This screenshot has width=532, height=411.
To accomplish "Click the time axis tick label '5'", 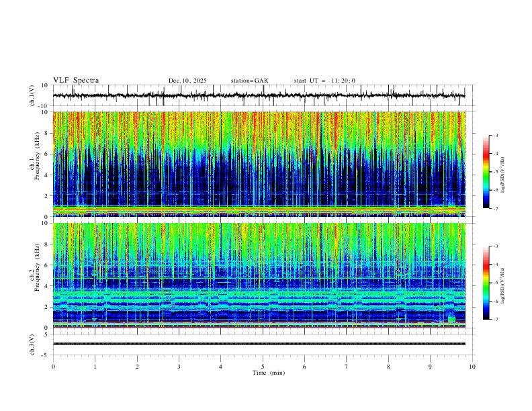I will pos(263,367).
